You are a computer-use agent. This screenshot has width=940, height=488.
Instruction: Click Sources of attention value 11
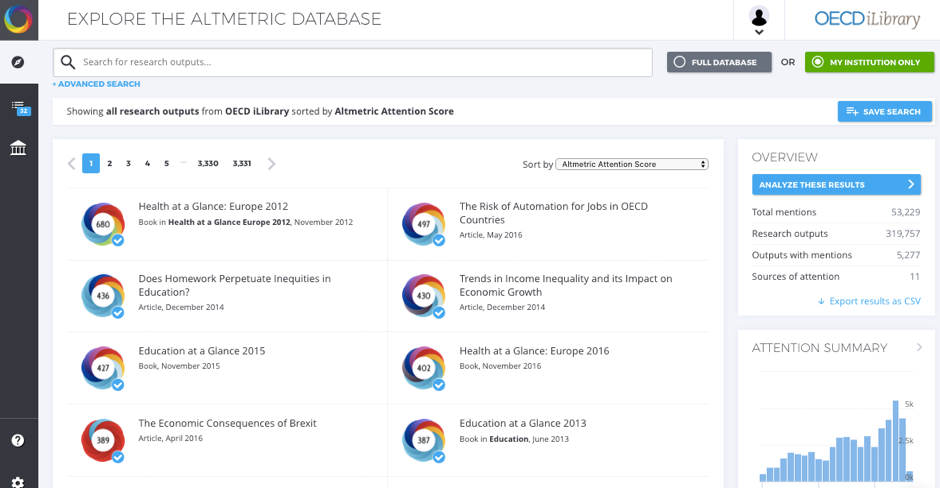(915, 277)
